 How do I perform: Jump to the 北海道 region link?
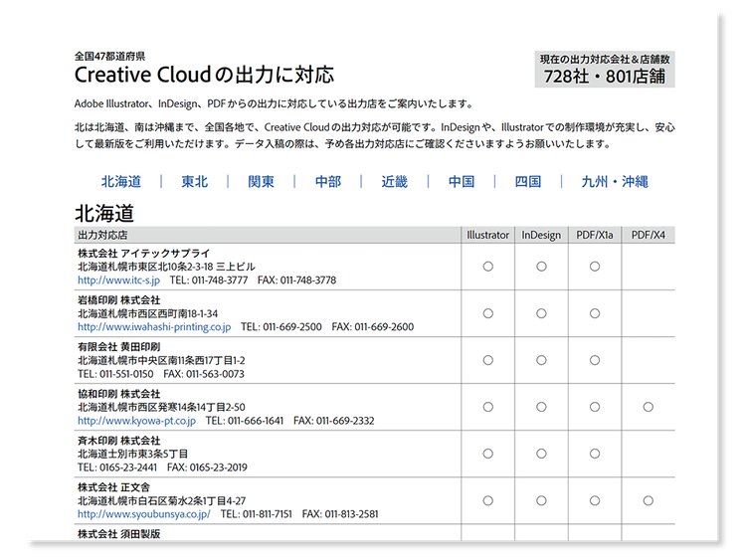click(x=120, y=182)
